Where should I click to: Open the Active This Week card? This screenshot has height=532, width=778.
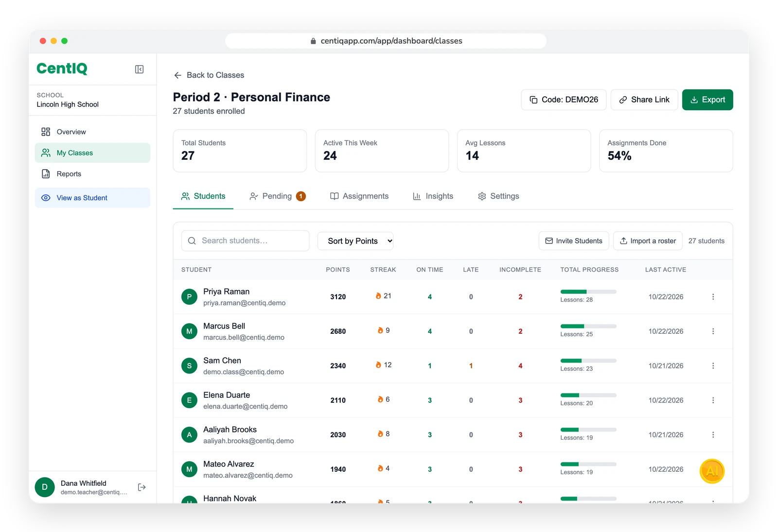[x=382, y=151]
